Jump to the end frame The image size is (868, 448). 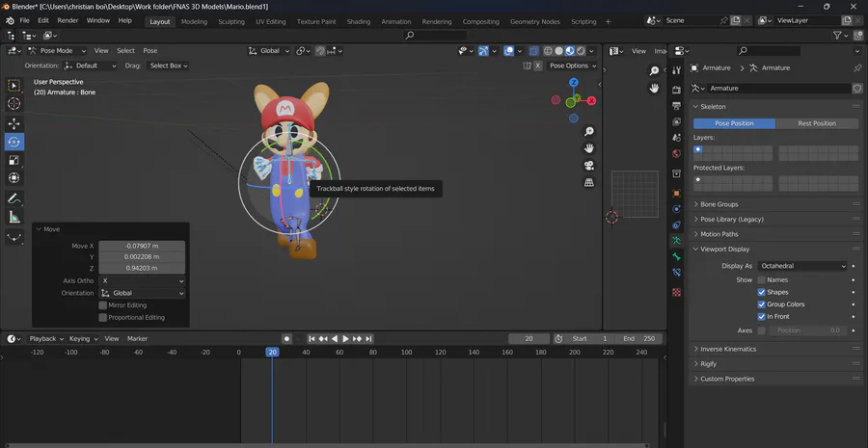368,338
